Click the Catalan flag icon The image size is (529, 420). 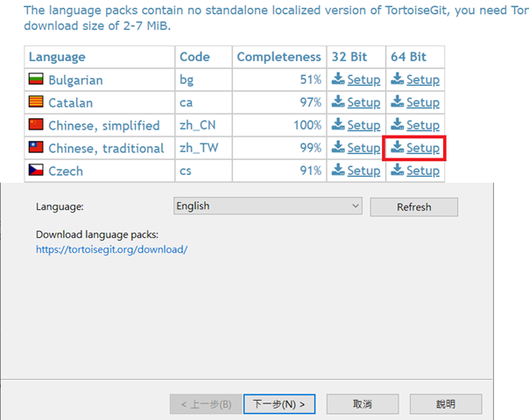click(x=36, y=101)
